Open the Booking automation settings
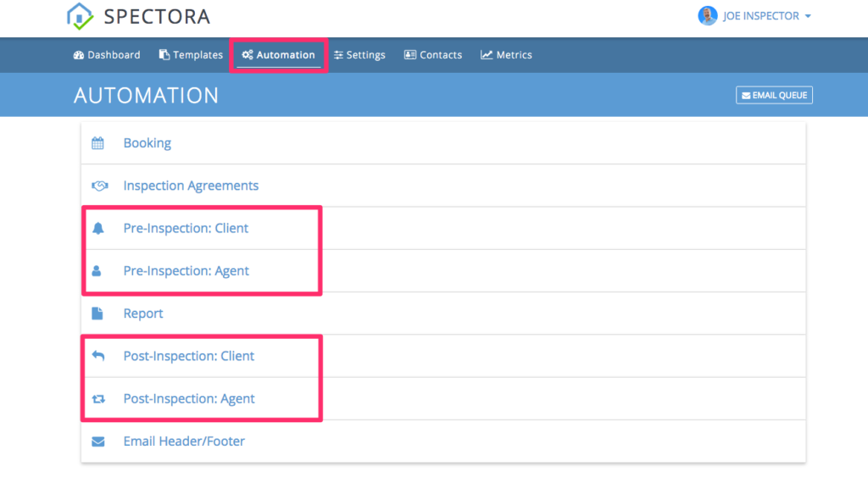This screenshot has height=489, width=868. tap(147, 142)
